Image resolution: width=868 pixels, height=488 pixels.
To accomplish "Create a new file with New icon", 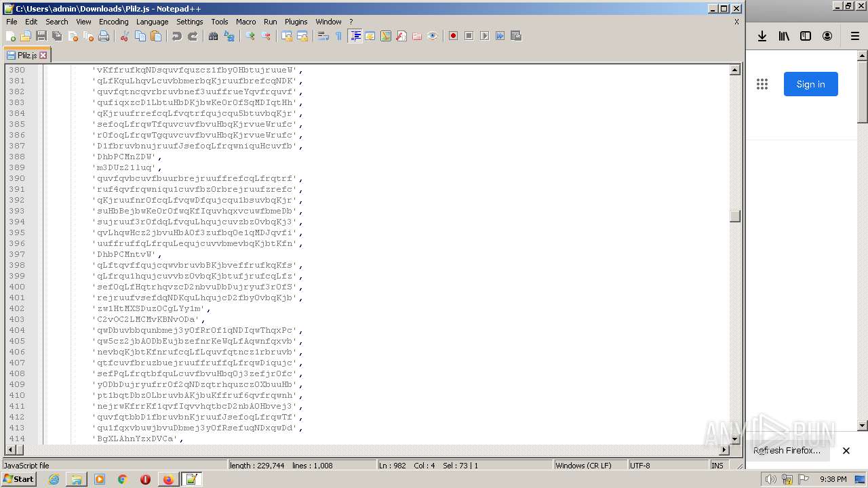I will 11,36.
